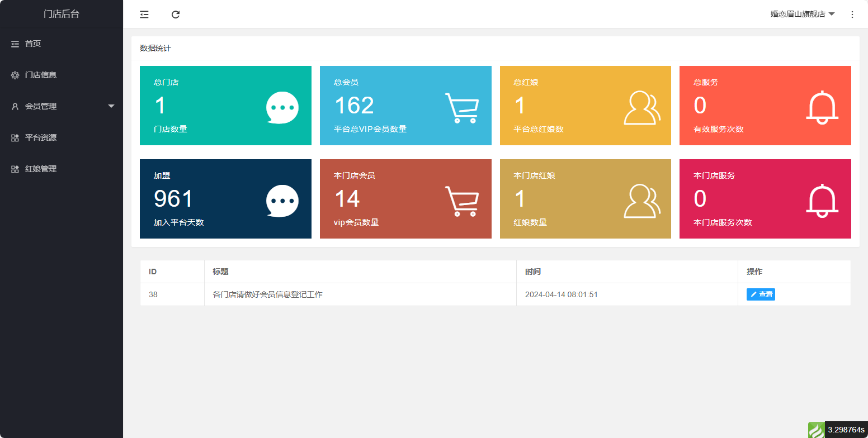Screen dimensions: 868x438
Task: Click the 查看 button for notice 38
Action: tap(761, 294)
